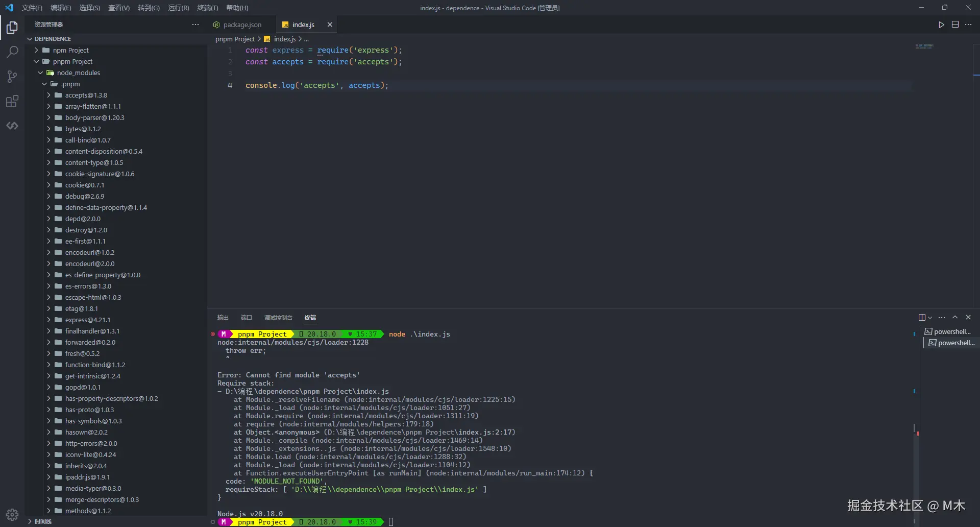
Task: Click the VS Code logo icon
Action: (x=9, y=8)
